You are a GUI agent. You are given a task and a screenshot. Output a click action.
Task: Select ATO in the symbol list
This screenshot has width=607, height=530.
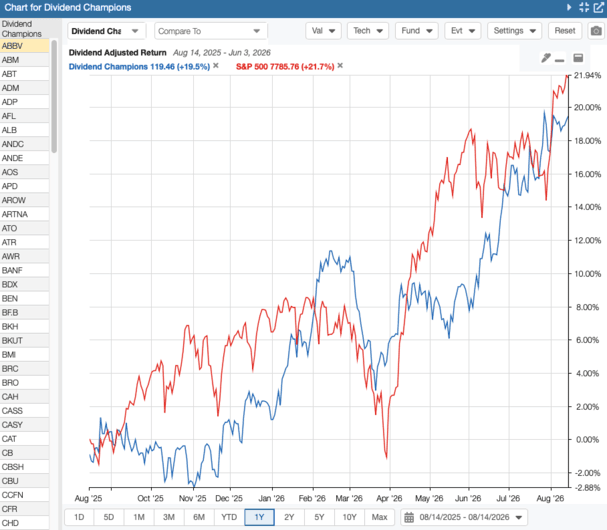click(24, 228)
